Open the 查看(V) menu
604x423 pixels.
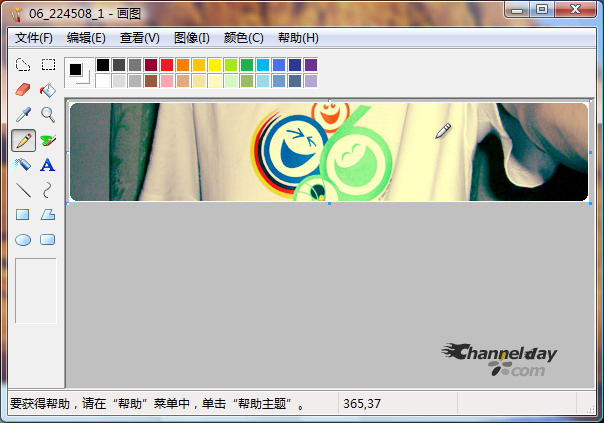point(139,38)
